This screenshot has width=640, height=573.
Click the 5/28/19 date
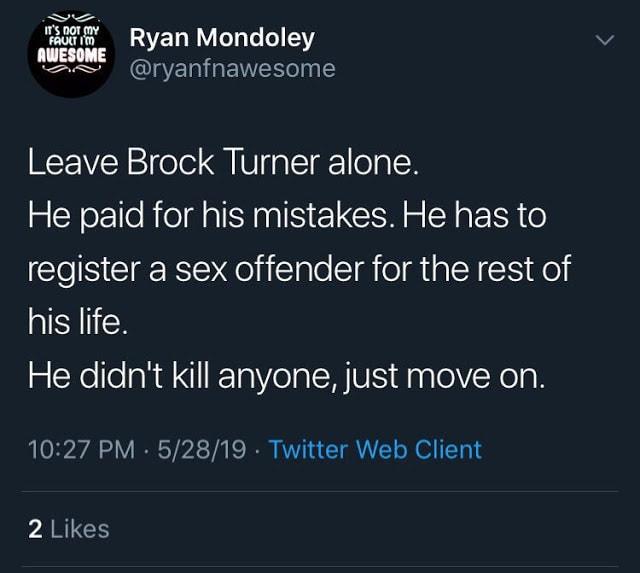coord(202,450)
